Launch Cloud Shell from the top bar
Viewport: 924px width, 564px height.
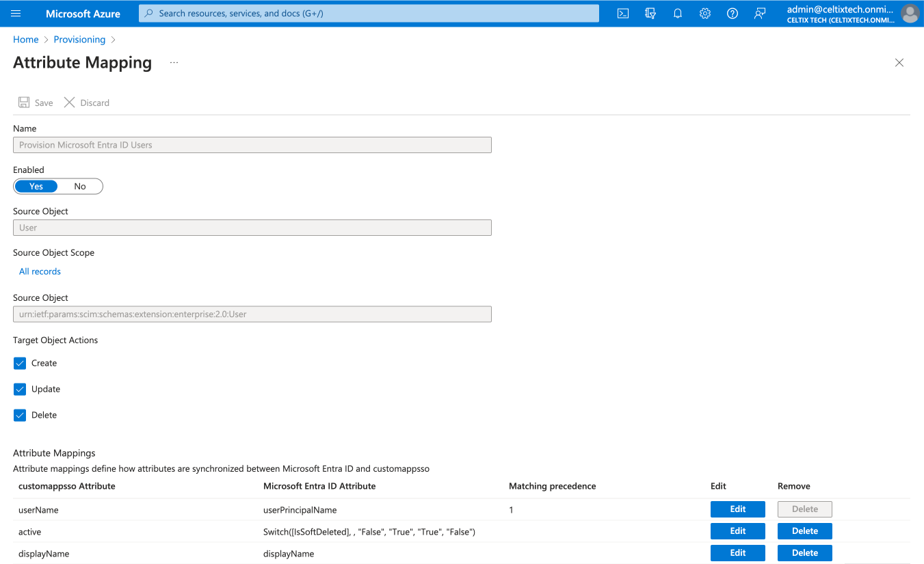(x=622, y=14)
